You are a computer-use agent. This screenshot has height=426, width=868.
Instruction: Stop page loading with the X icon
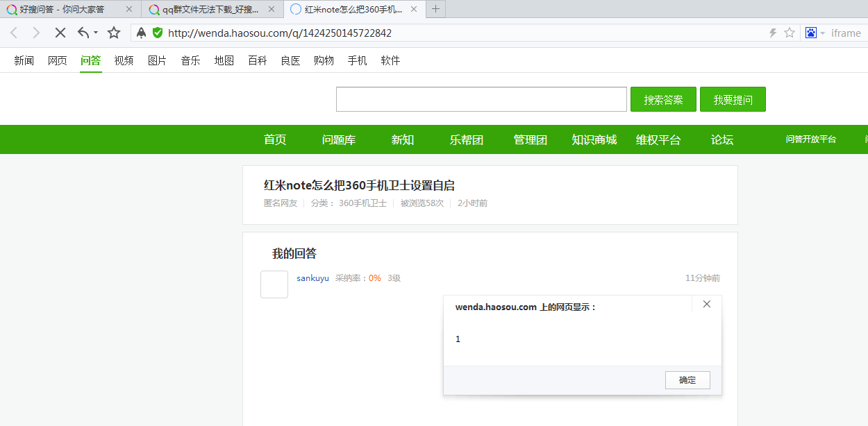(60, 33)
